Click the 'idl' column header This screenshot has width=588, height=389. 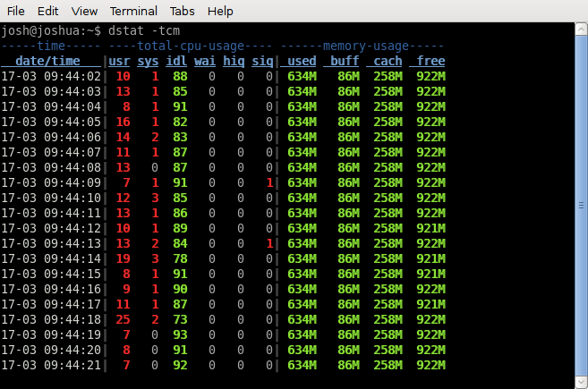[177, 61]
